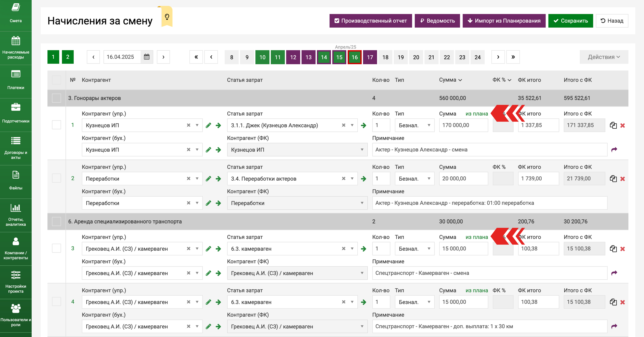Jump to last dates with double-right arrow
Screen dimensions: 644x337
pos(513,57)
